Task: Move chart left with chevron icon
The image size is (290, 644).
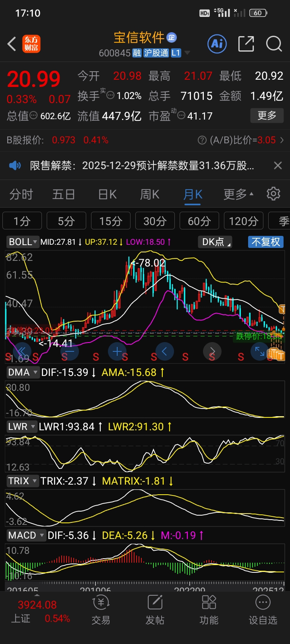Action: [164, 351]
